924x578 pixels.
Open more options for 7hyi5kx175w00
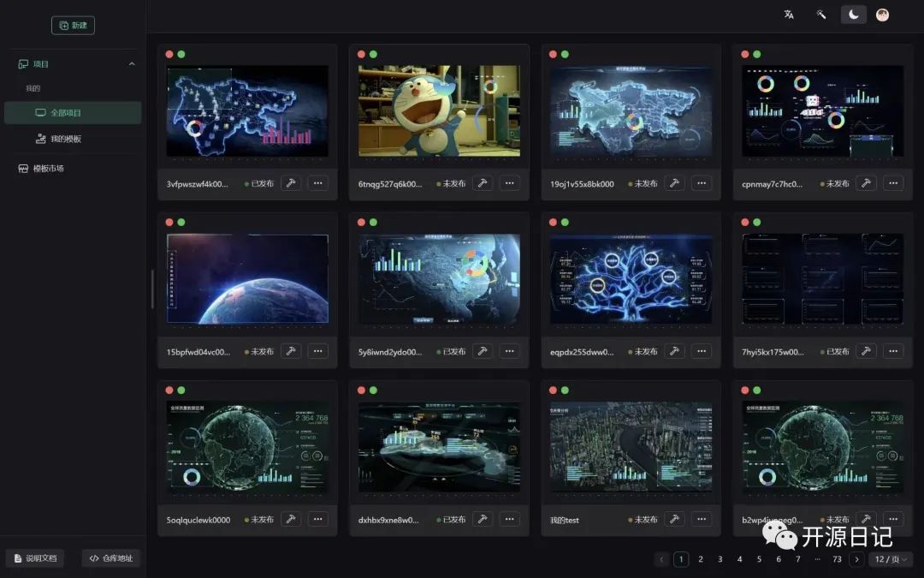892,351
